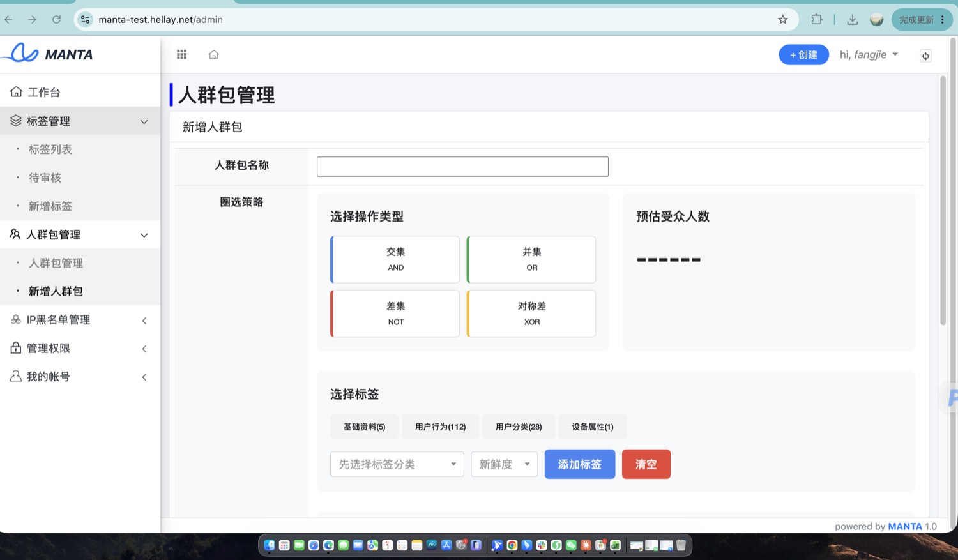Switch to 基础资料(5) tag tab
The image size is (958, 560).
click(364, 427)
